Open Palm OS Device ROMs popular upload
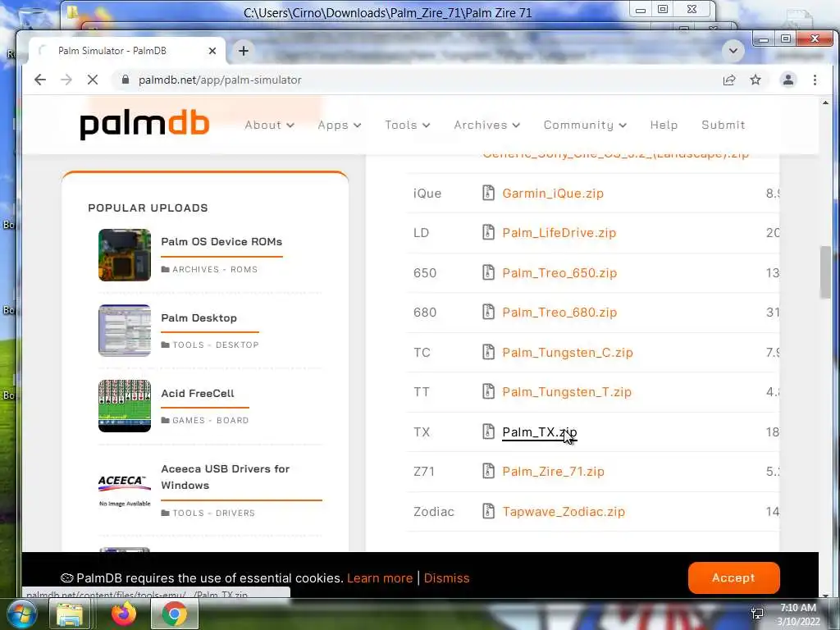Image resolution: width=840 pixels, height=630 pixels. pyautogui.click(x=221, y=242)
